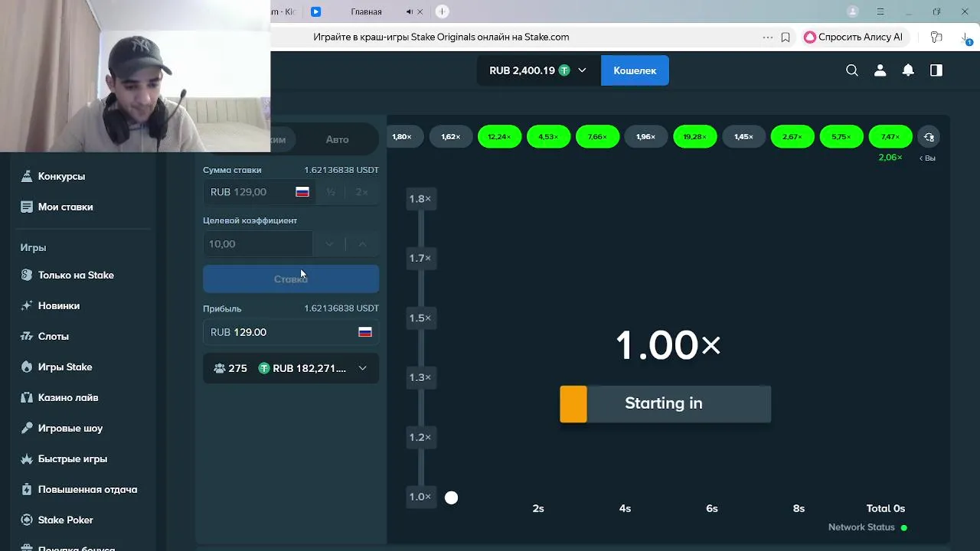Select the 12,24× crash history pill
This screenshot has height=551, width=980.
[x=499, y=137]
